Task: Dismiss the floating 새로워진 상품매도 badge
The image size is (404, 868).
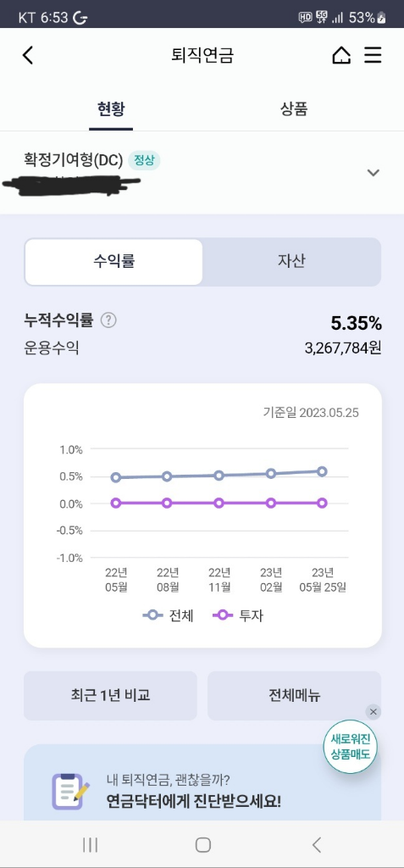Action: [x=373, y=712]
